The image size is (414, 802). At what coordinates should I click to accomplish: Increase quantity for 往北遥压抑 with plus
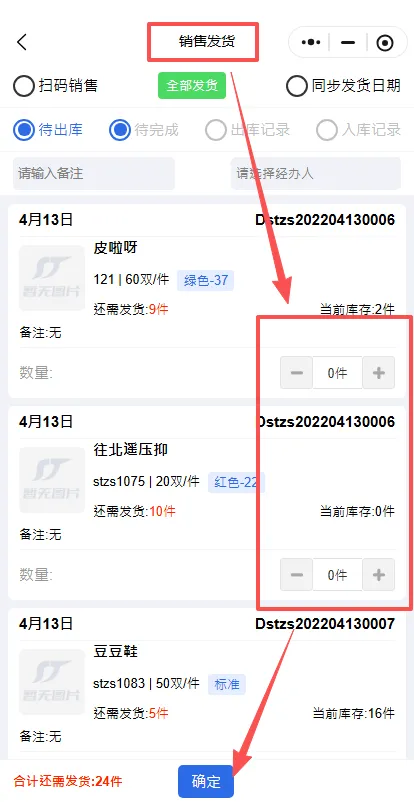pos(379,575)
